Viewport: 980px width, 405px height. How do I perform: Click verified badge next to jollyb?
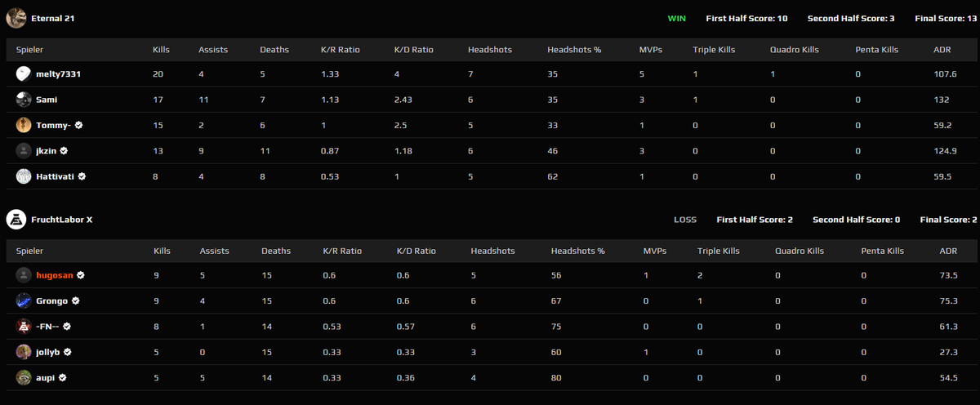68,352
